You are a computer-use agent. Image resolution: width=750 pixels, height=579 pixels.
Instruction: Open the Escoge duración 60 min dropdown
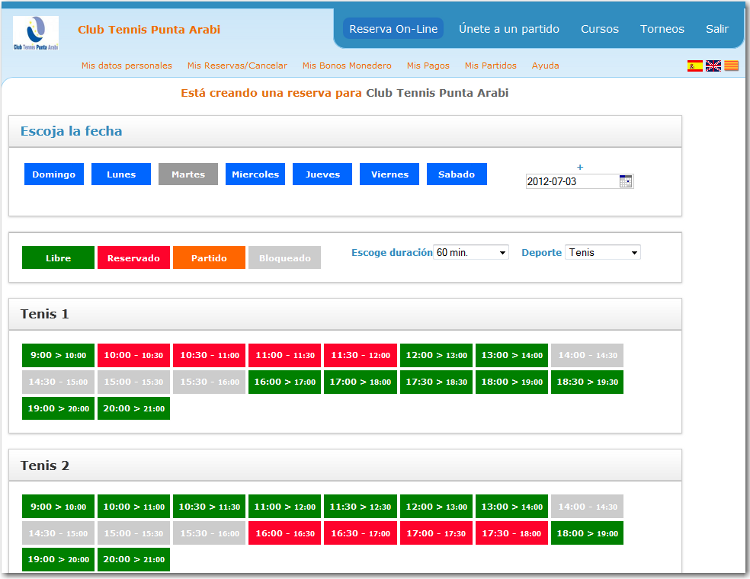(x=471, y=252)
